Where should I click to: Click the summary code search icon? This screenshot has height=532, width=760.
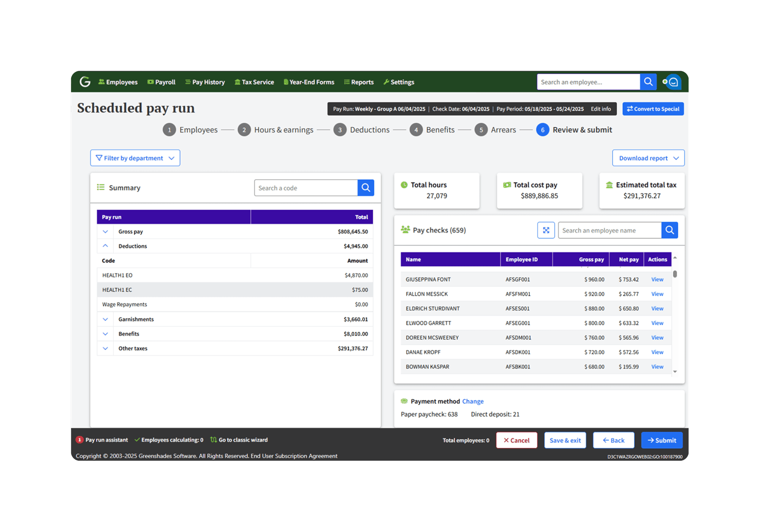click(x=366, y=188)
